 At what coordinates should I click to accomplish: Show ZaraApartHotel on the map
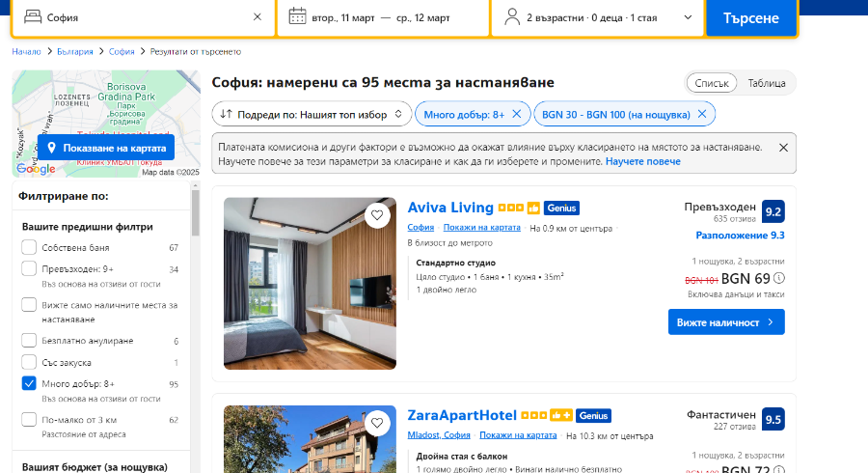(518, 434)
